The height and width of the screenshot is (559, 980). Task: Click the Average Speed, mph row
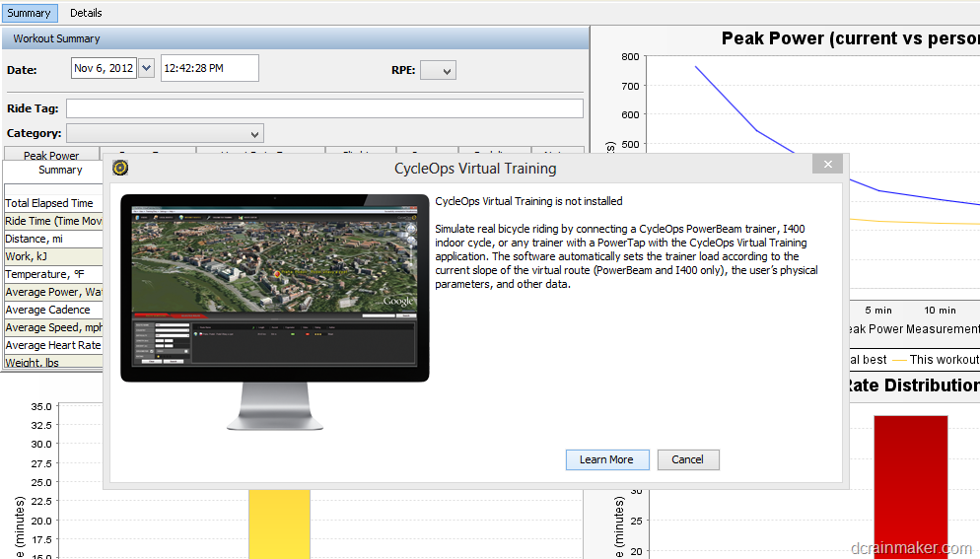(53, 327)
